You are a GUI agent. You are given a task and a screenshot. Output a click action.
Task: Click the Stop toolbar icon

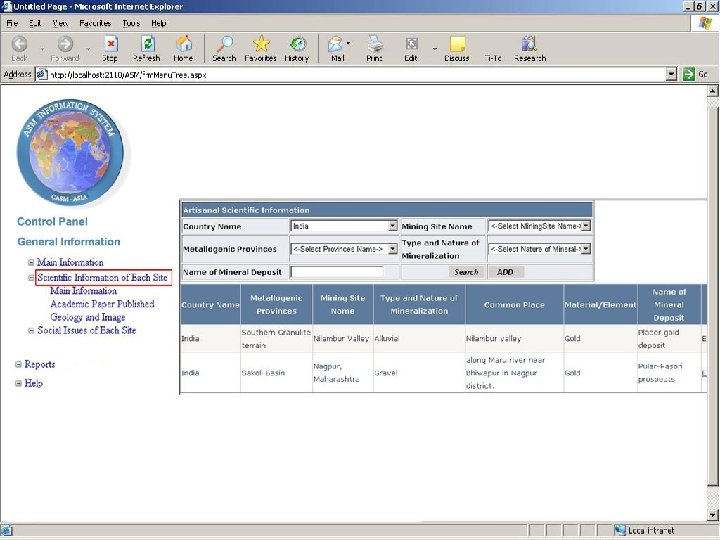[110, 45]
